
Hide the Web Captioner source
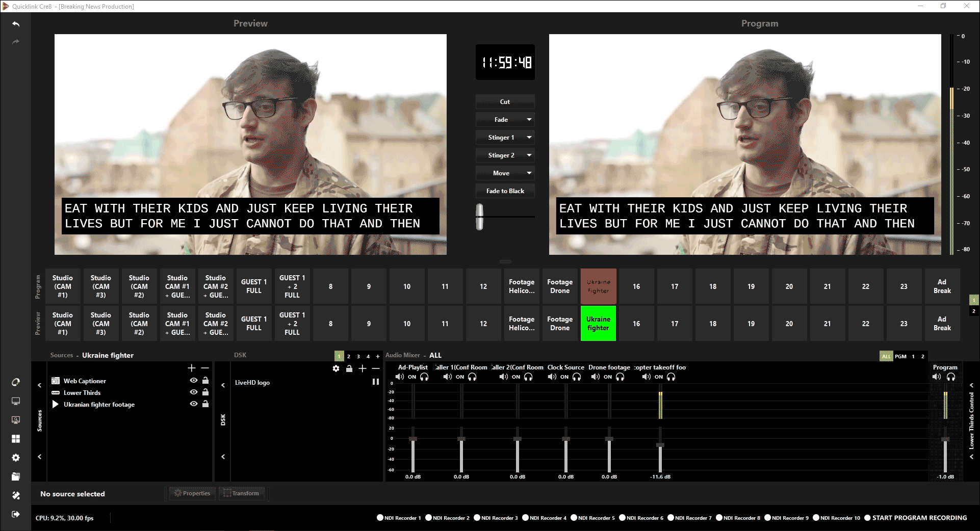point(194,381)
